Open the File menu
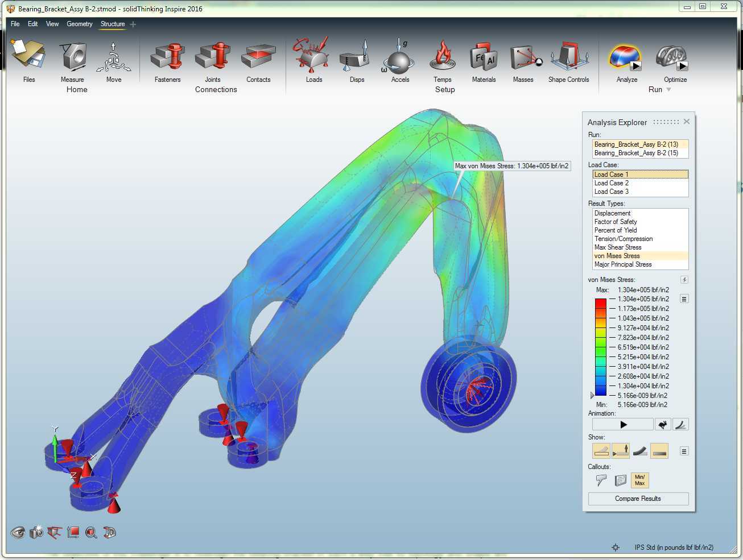The image size is (743, 560). [15, 24]
